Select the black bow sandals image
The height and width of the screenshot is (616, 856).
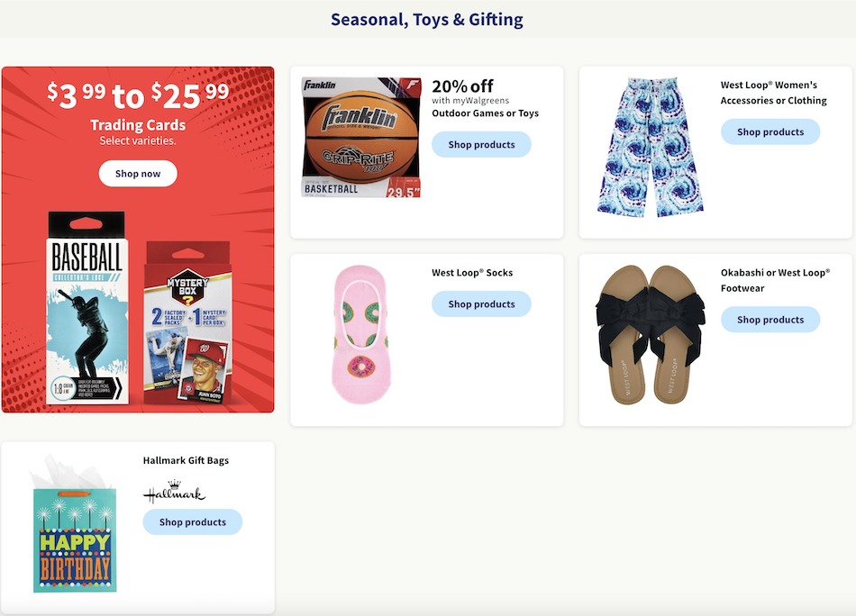click(651, 334)
